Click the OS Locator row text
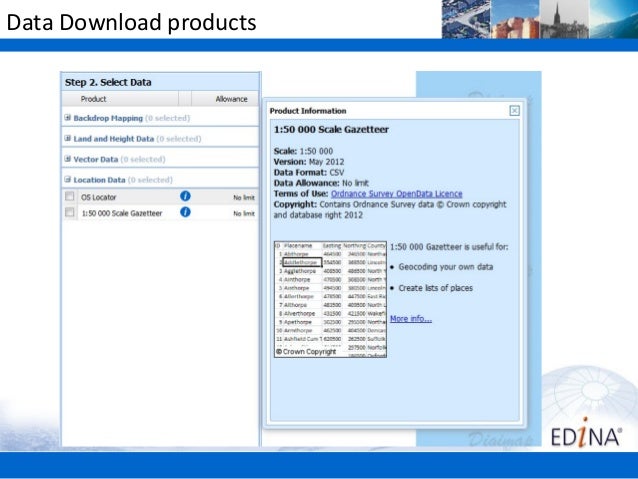The height and width of the screenshot is (479, 638). coord(98,197)
